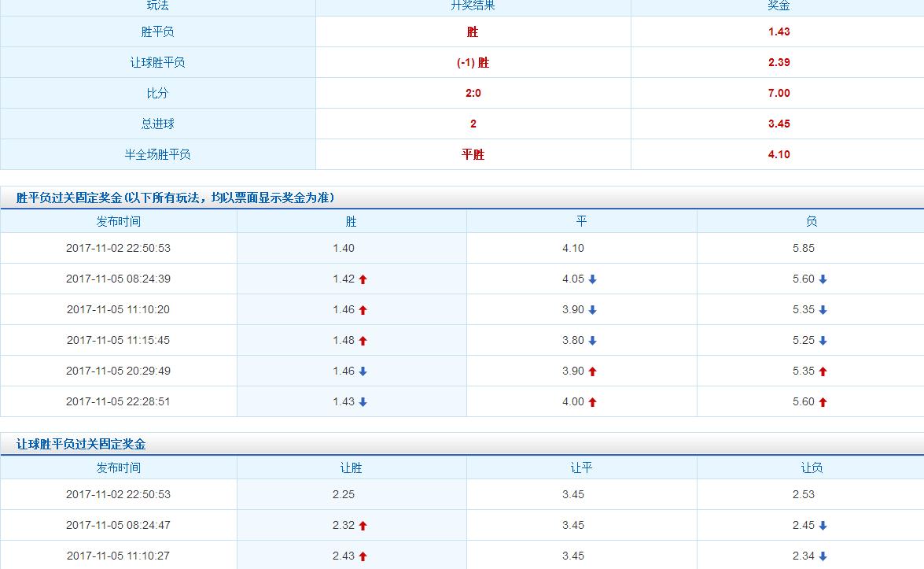The height and width of the screenshot is (569, 924).
Task: Click the 2017-11-02 22:50:53 timestamp cell
Action: tap(119, 248)
